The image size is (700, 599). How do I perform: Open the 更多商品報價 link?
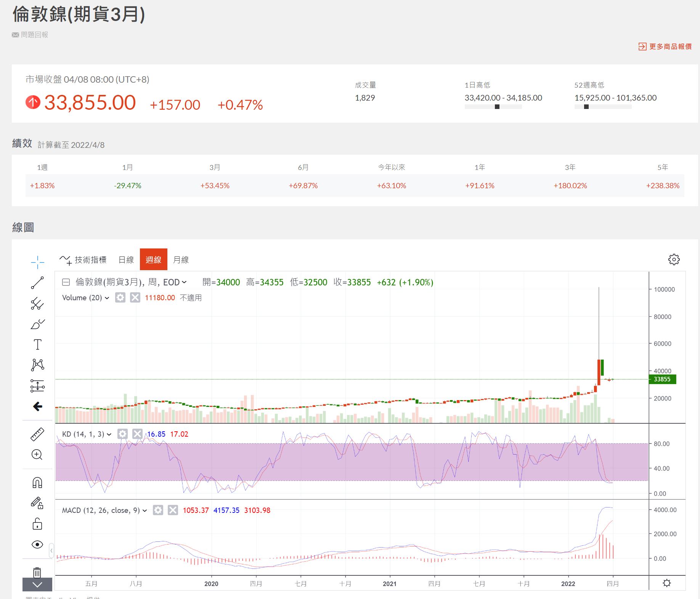click(x=665, y=46)
